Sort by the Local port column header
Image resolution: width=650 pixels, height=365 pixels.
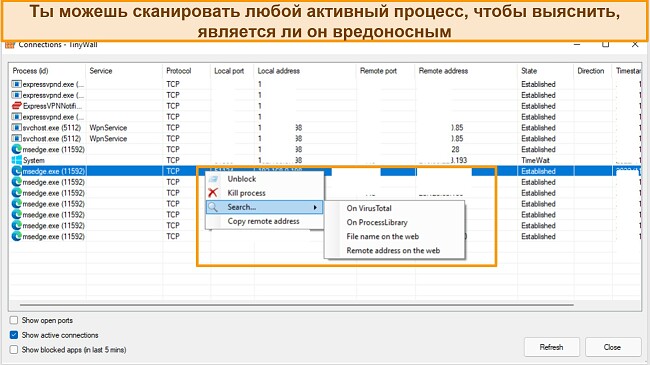click(232, 71)
